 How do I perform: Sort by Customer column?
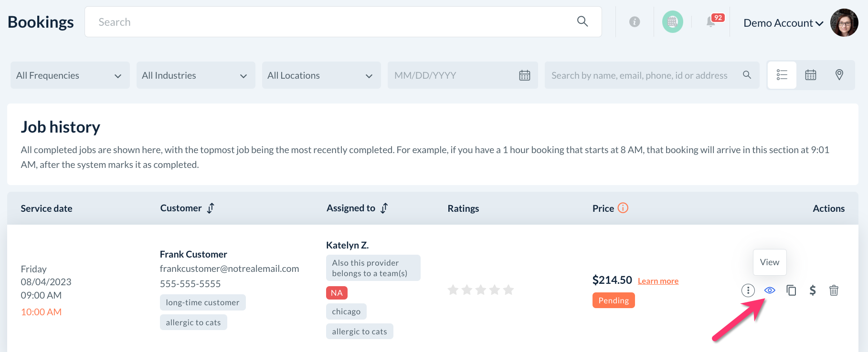(211, 208)
